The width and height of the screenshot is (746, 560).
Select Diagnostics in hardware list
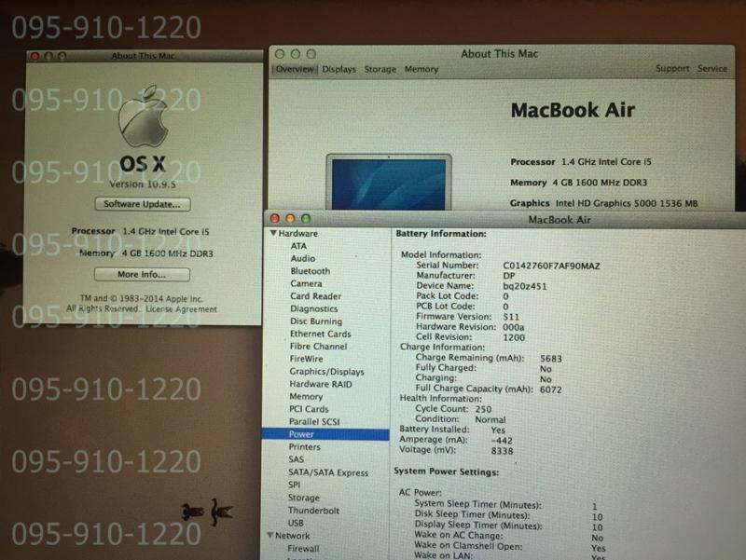[313, 308]
